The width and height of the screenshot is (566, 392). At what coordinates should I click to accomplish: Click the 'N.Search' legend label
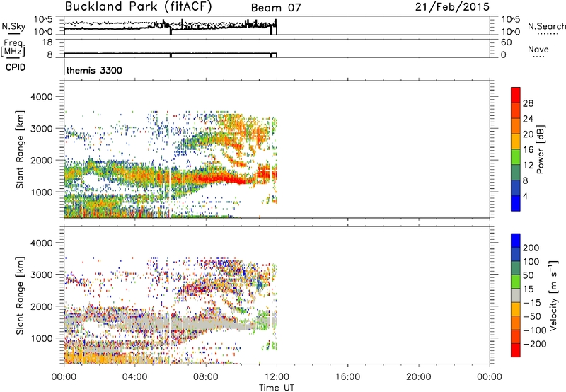pyautogui.click(x=547, y=26)
